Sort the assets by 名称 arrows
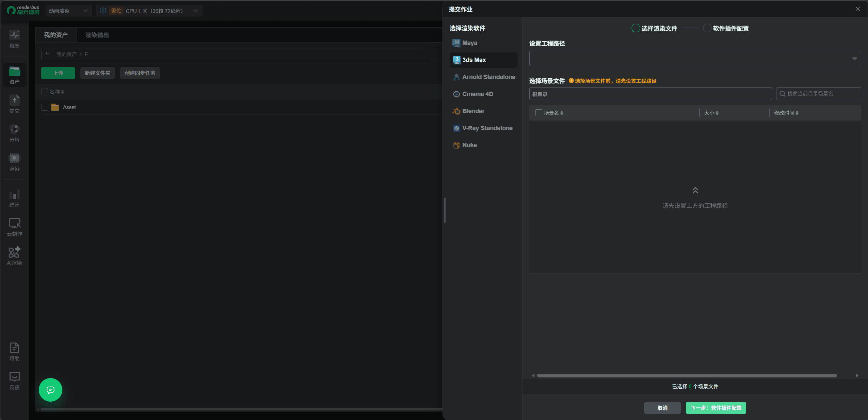Screen dimensions: 868x420 tap(63, 92)
